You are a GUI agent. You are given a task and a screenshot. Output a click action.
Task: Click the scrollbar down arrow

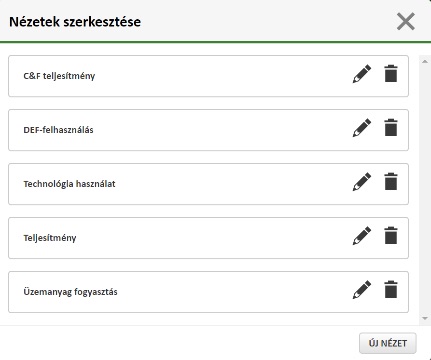[x=425, y=318]
